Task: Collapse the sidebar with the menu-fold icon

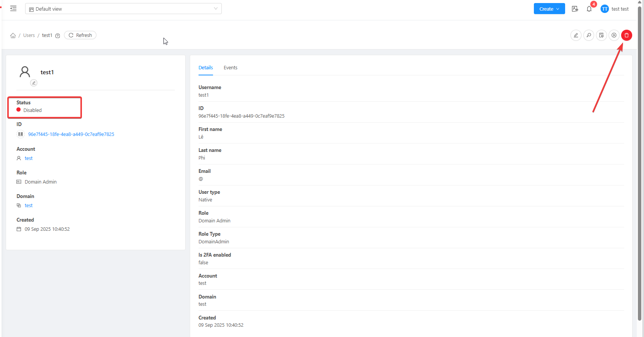Action: (x=13, y=8)
